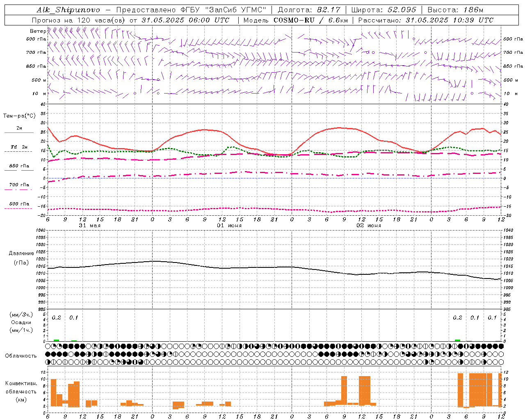Click the '500 м' wind level label on left
Viewport: 525px width, 420px height.
pyautogui.click(x=39, y=80)
